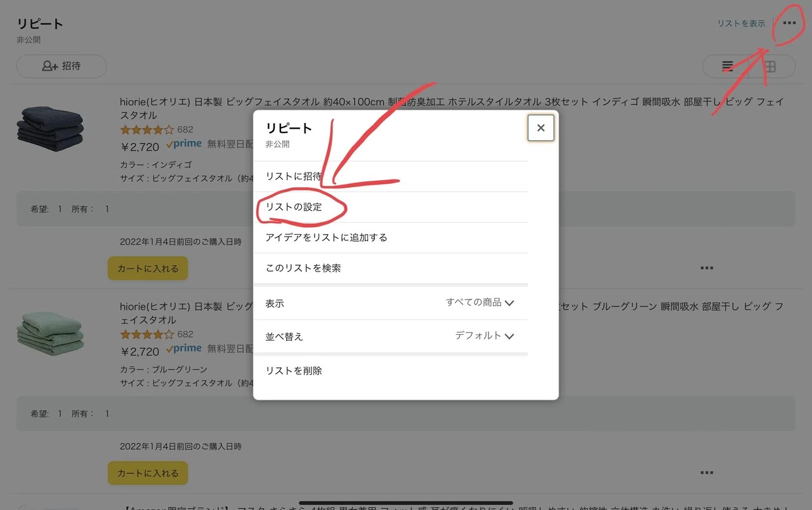Switch to the grid view layout icon

(x=771, y=66)
